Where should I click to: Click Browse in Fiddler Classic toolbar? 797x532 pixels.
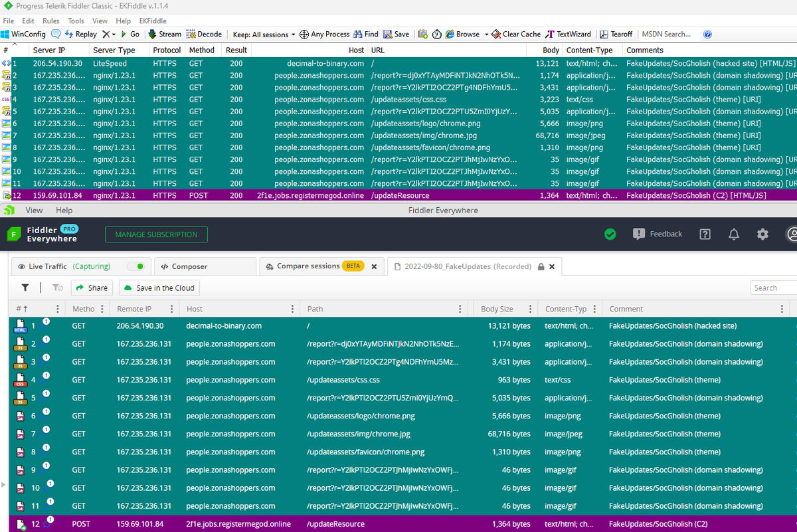tap(463, 34)
